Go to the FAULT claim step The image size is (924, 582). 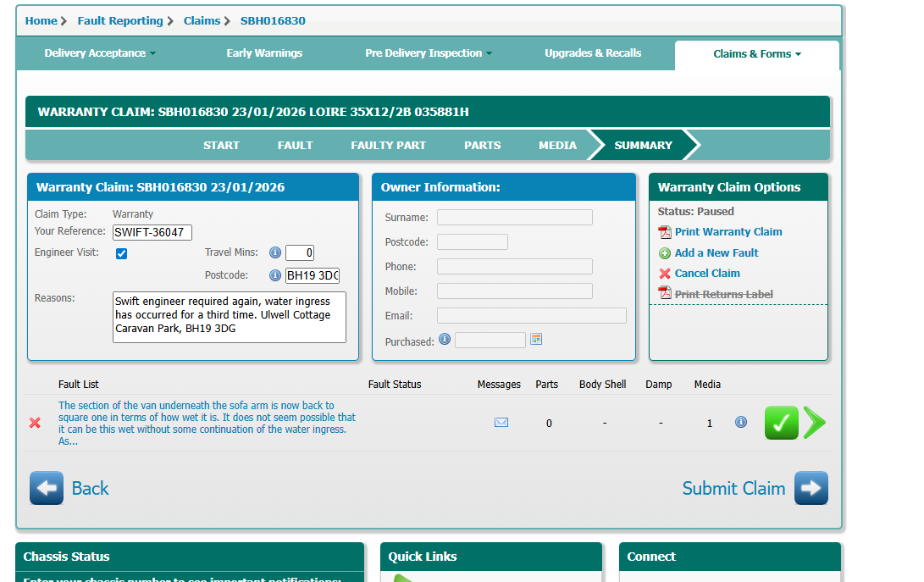coord(296,146)
